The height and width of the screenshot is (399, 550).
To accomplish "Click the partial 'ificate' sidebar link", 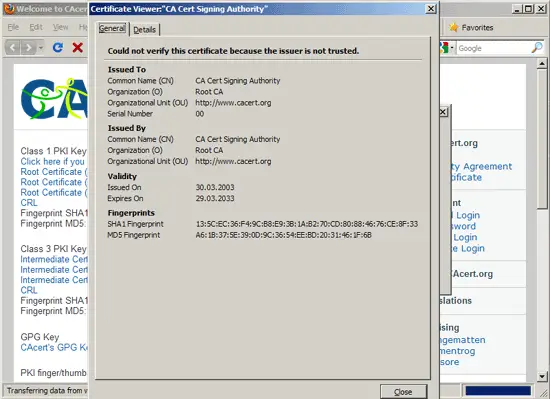I will pos(467,177).
